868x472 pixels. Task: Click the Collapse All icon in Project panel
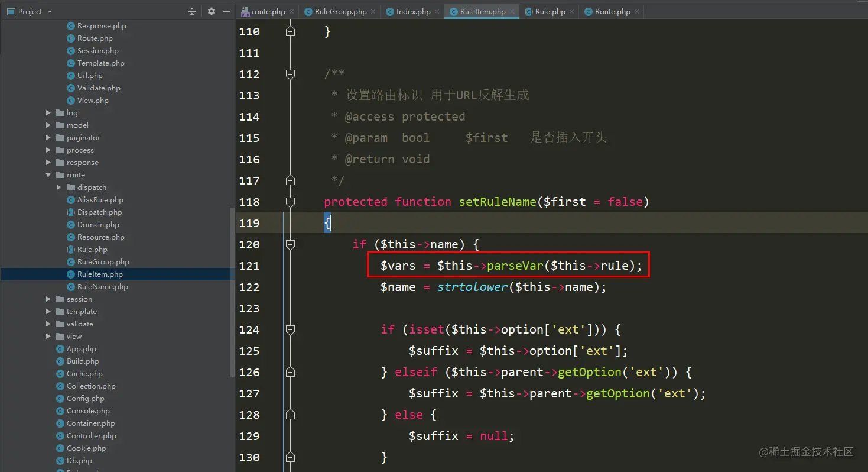click(x=192, y=11)
